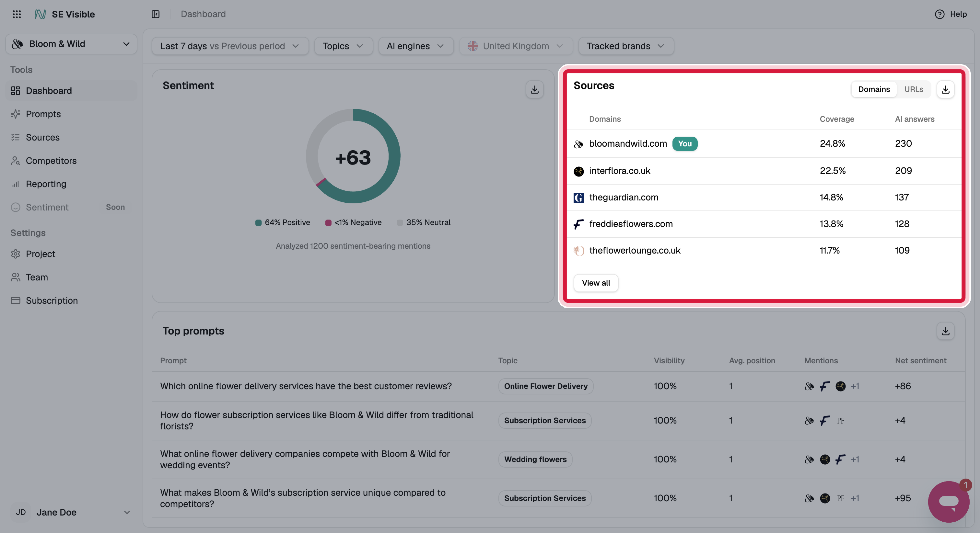Click the AI answers column header
The image size is (980, 533).
(915, 119)
